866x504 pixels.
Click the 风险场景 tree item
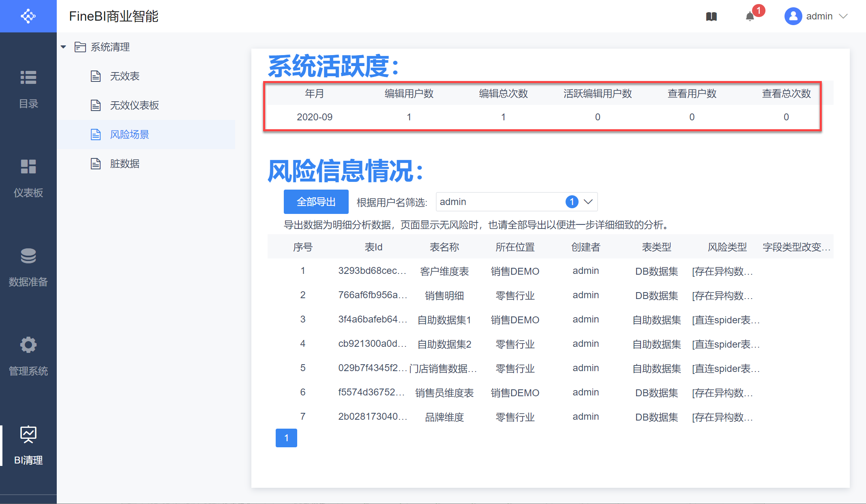click(x=129, y=135)
